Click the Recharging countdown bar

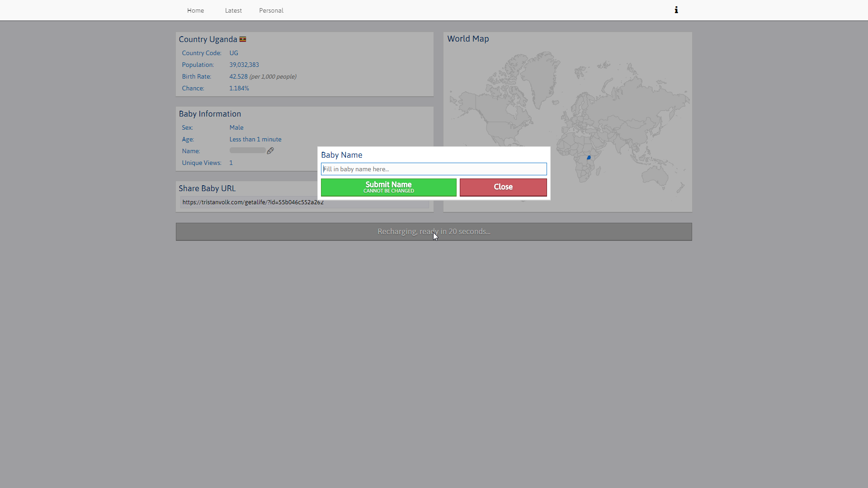click(x=434, y=232)
